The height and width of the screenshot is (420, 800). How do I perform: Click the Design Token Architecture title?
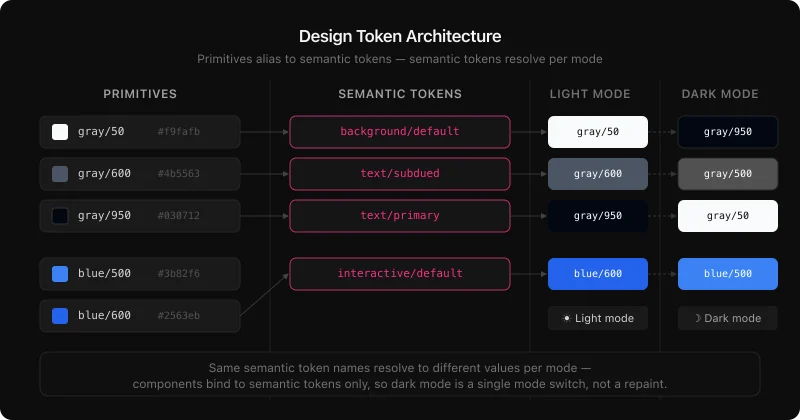(400, 36)
